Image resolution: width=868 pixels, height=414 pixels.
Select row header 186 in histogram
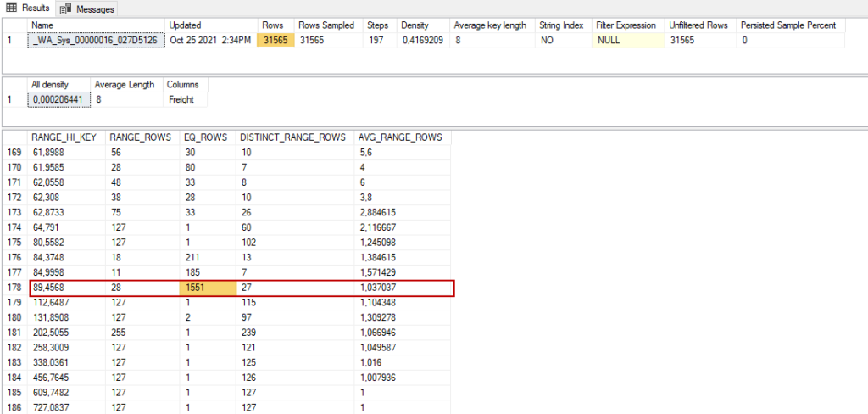(14, 407)
